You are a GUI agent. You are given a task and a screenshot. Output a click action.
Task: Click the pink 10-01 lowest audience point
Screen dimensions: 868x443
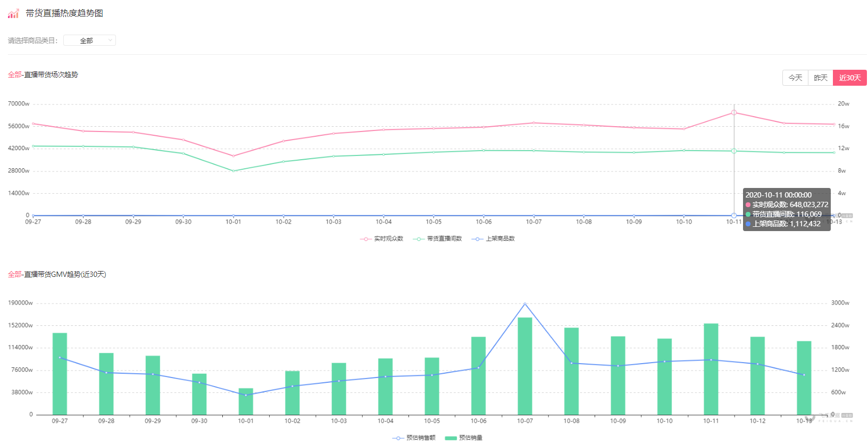[x=233, y=156]
